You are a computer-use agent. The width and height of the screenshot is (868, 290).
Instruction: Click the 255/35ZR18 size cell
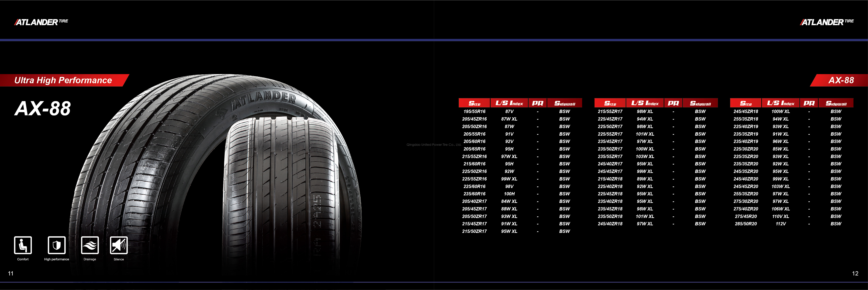point(746,119)
